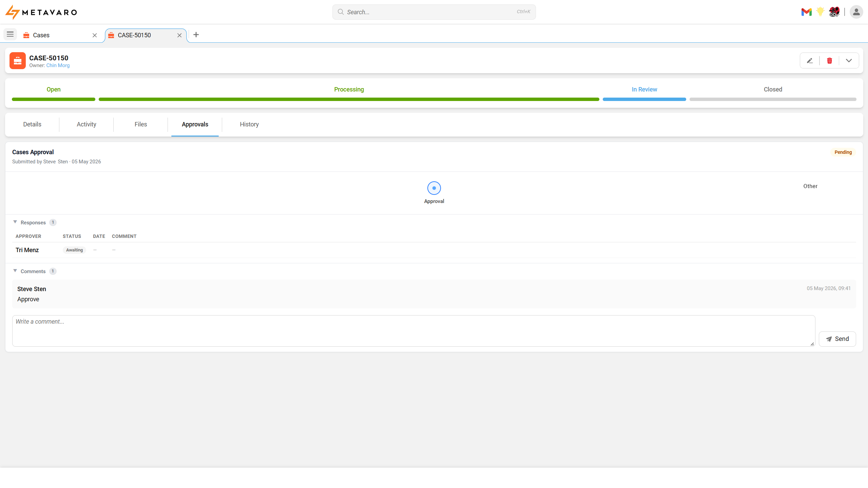This screenshot has height=488, width=868.
Task: Click the COMMENT column header
Action: coord(124,236)
